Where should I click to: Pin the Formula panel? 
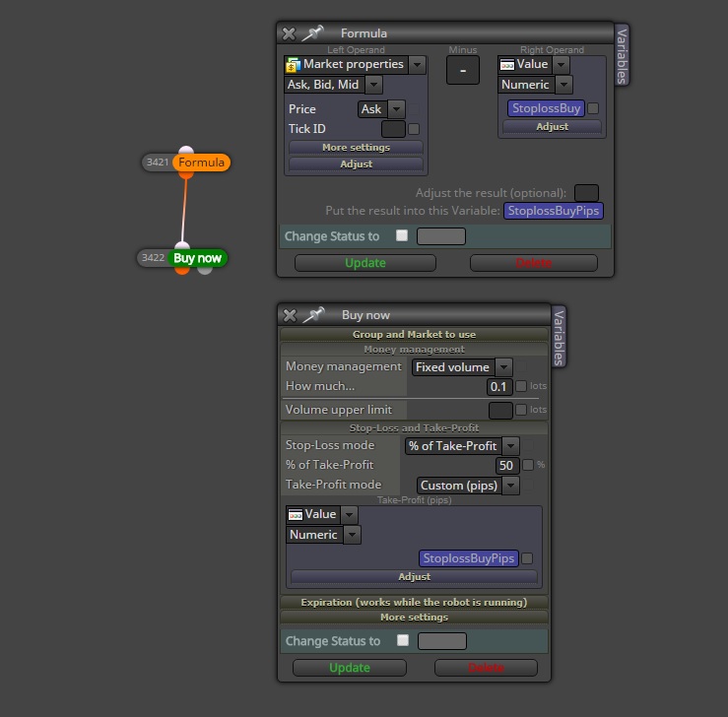coord(313,33)
